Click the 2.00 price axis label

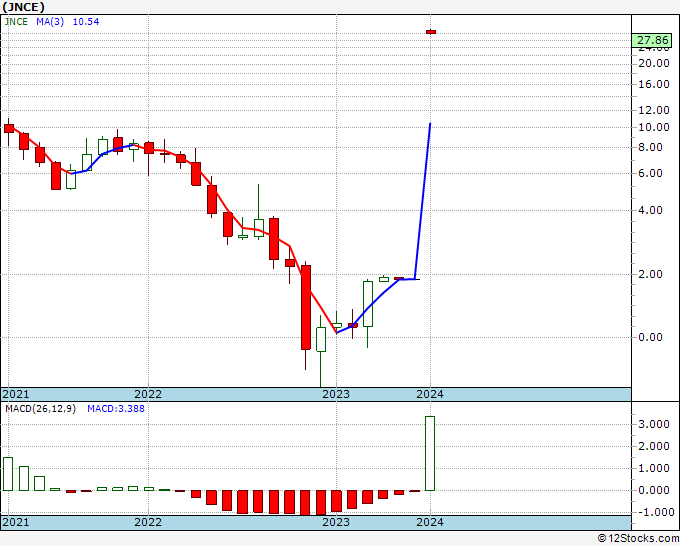pos(650,274)
